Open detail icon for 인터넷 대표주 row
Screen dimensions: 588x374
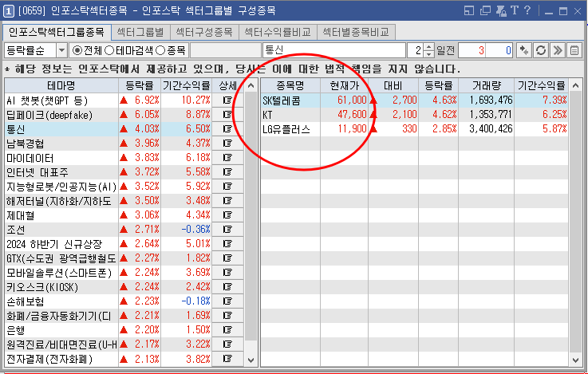click(227, 172)
